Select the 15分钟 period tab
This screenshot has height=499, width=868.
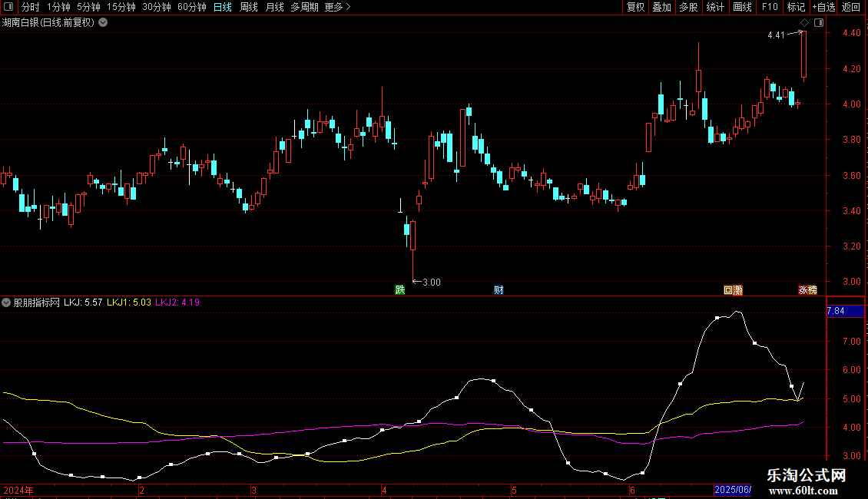click(x=121, y=7)
